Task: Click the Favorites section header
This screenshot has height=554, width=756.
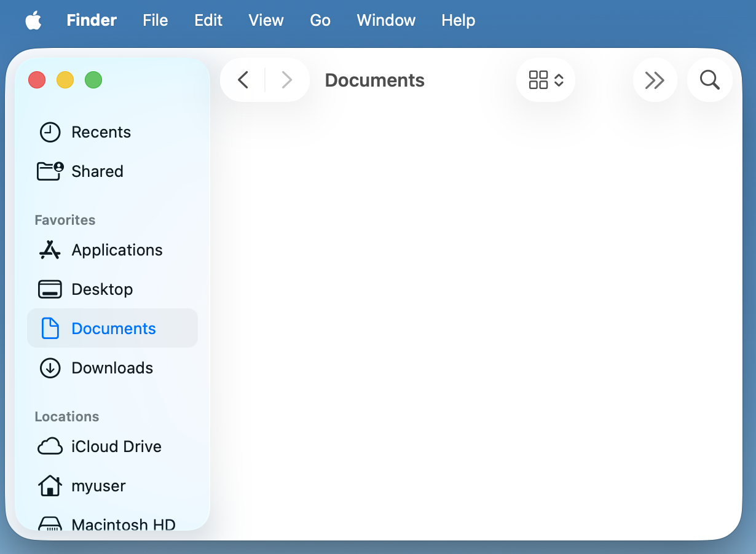Action: 65,220
